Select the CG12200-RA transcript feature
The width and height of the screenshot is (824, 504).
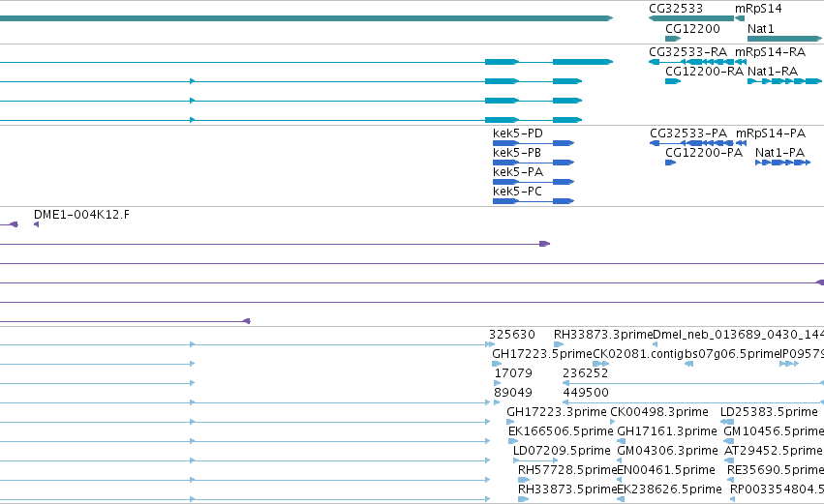tap(673, 81)
